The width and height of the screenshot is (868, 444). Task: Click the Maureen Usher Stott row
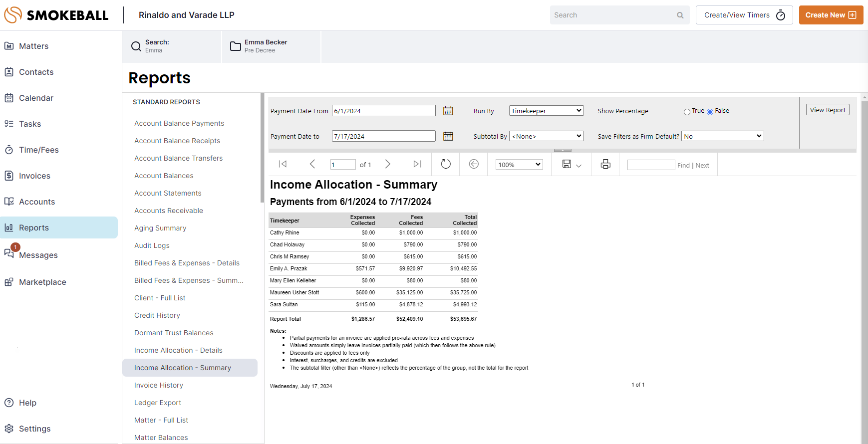click(373, 292)
